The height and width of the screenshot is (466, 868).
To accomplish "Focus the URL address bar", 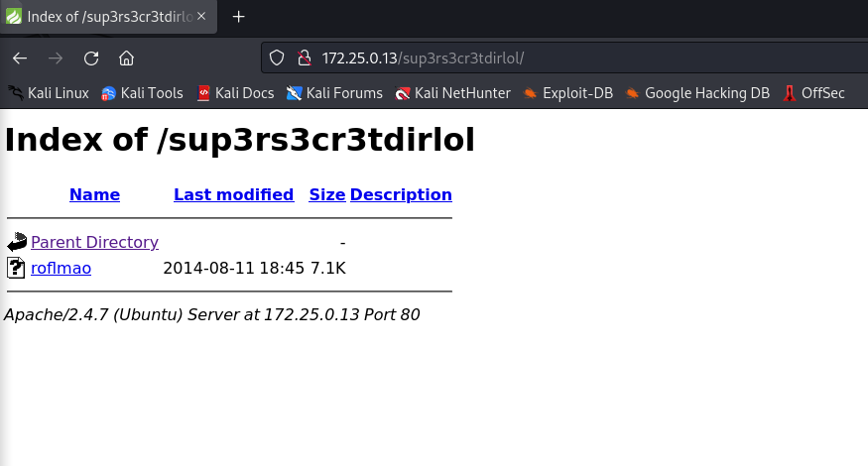I will pyautogui.click(x=564, y=58).
